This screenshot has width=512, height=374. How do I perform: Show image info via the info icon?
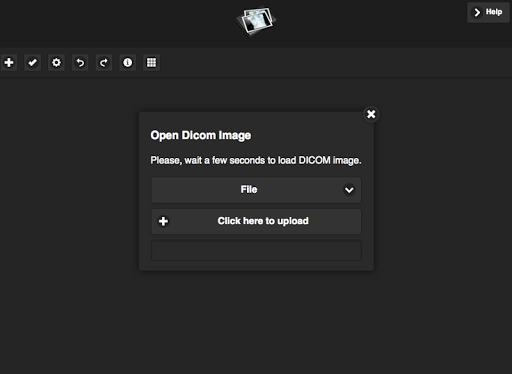point(128,62)
